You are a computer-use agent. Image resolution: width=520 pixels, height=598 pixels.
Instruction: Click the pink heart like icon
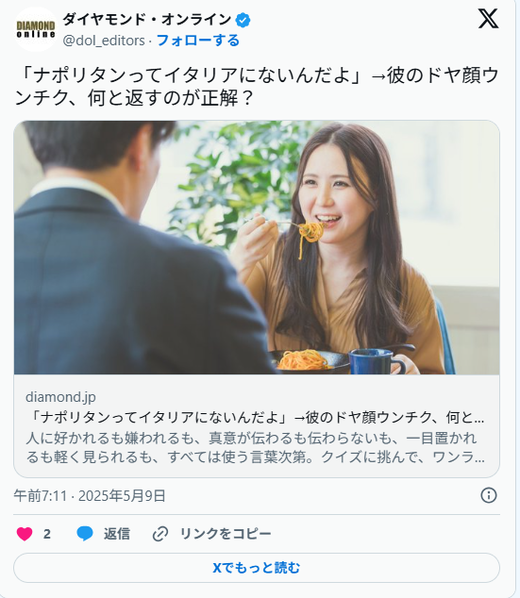(x=24, y=534)
